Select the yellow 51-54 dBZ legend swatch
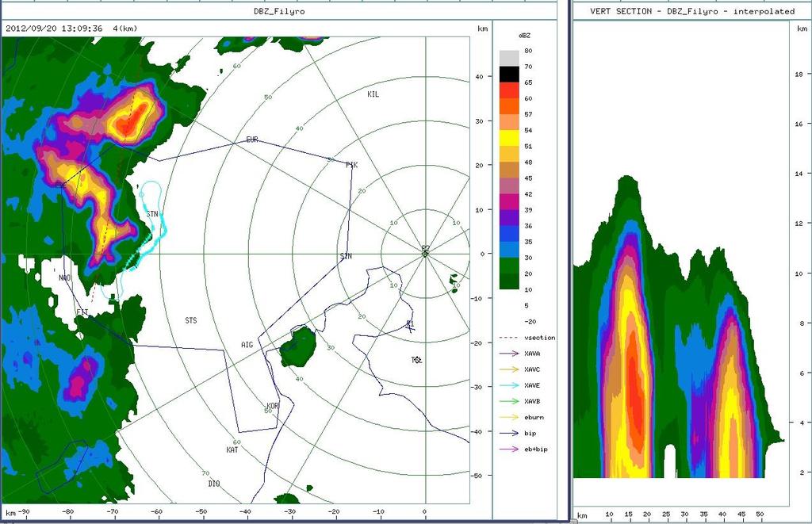Screen dimensions: 812x524 pos(509,138)
